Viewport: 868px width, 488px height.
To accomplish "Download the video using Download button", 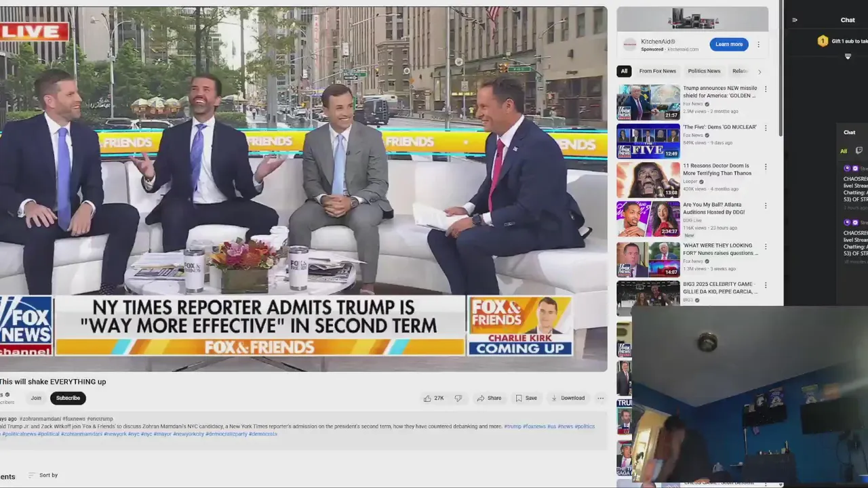I will tap(568, 398).
